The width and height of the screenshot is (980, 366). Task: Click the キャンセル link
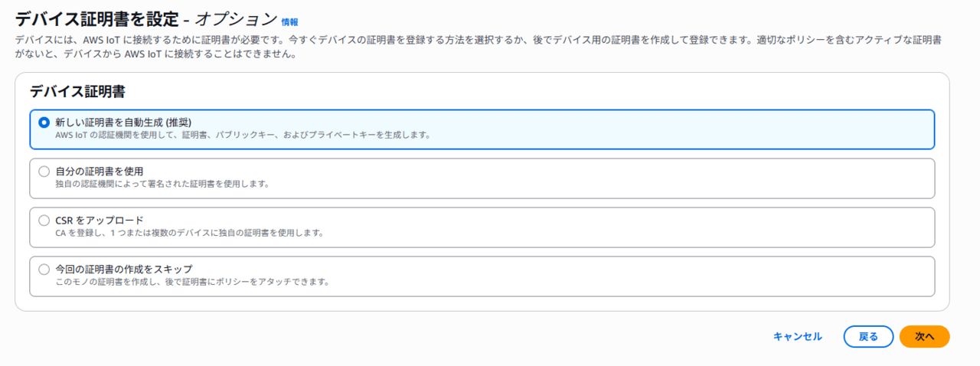pyautogui.click(x=797, y=337)
